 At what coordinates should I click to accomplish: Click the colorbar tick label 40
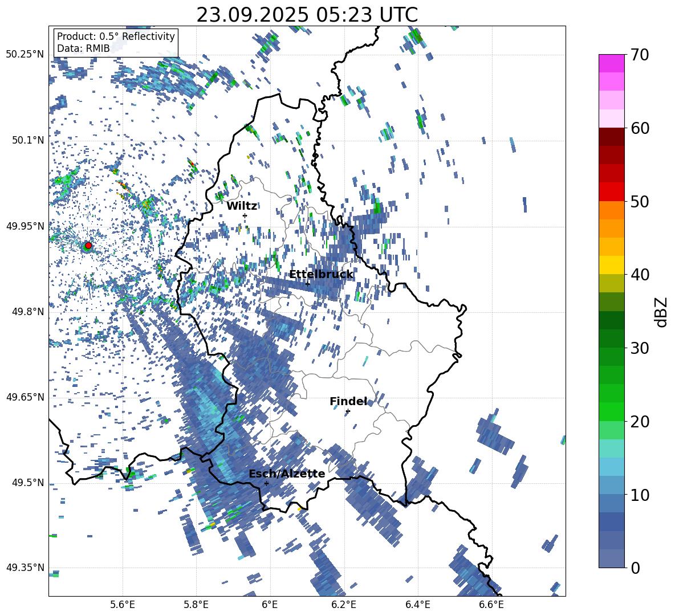pos(640,275)
